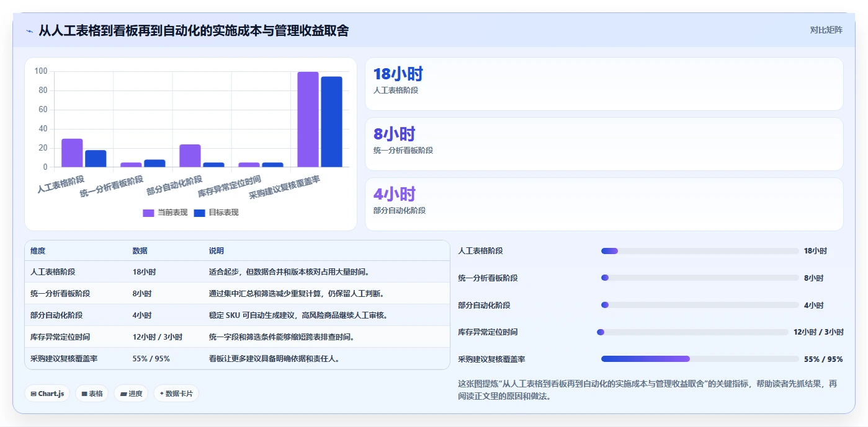The image size is (868, 427).
Task: Click the 表格 tag chip
Action: 92,394
